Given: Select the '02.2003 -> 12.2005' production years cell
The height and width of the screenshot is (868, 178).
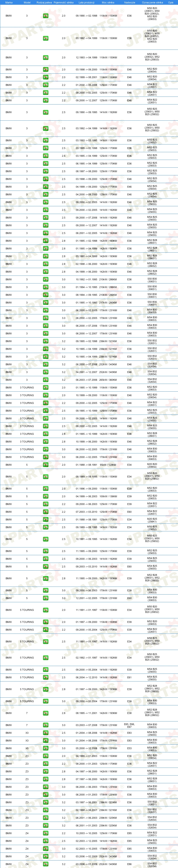Looking at the screenshot, I should pos(86,841).
